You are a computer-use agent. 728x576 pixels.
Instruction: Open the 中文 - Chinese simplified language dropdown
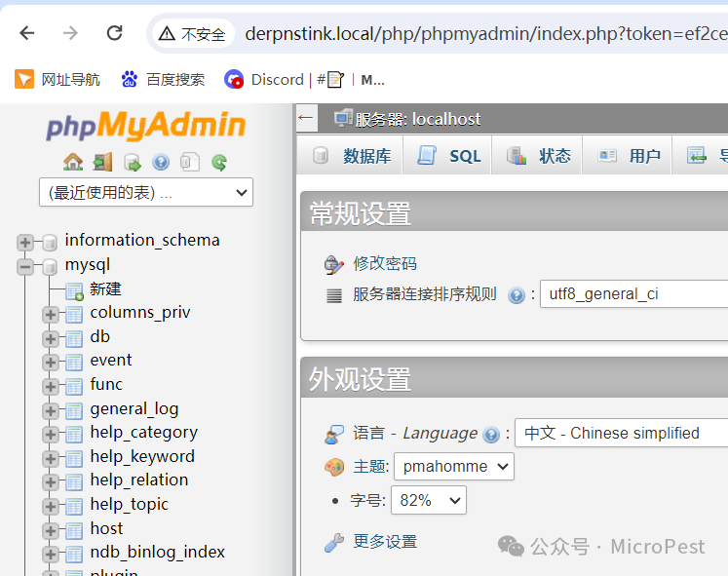click(x=621, y=433)
